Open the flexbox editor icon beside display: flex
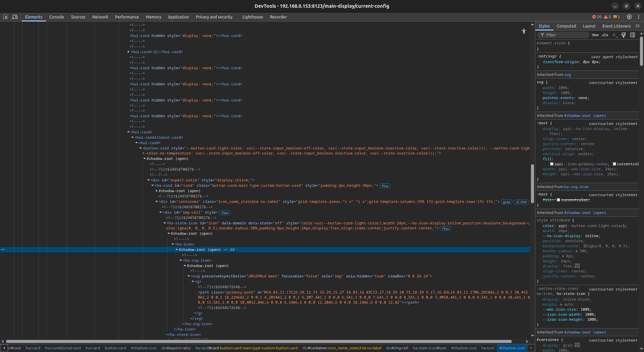The width and height of the screenshot is (644, 352). tap(577, 266)
